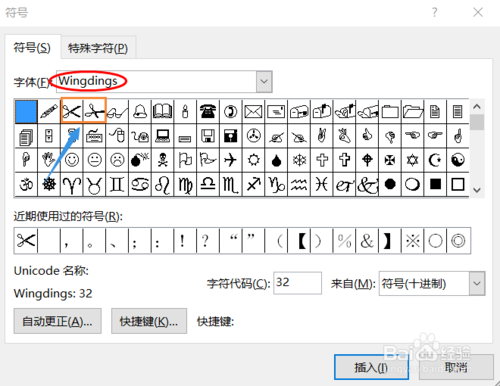Pick the open book symbol
Viewport: 500px width, 386px height.
[x=162, y=112]
